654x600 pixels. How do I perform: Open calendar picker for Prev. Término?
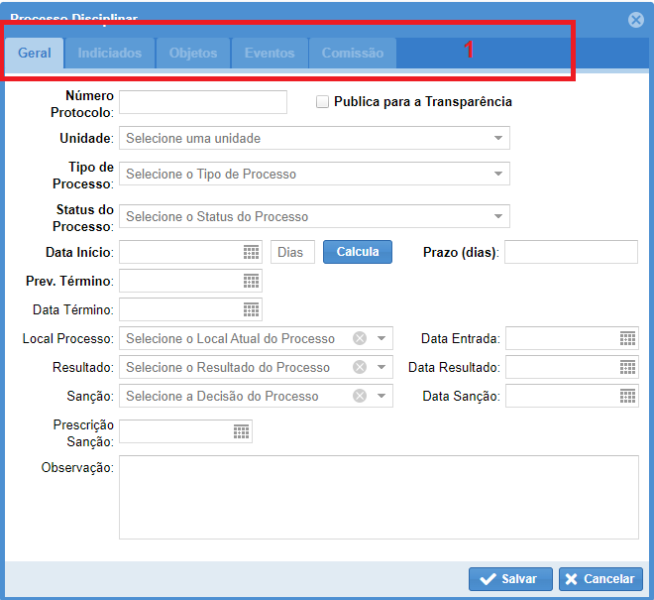coord(251,281)
